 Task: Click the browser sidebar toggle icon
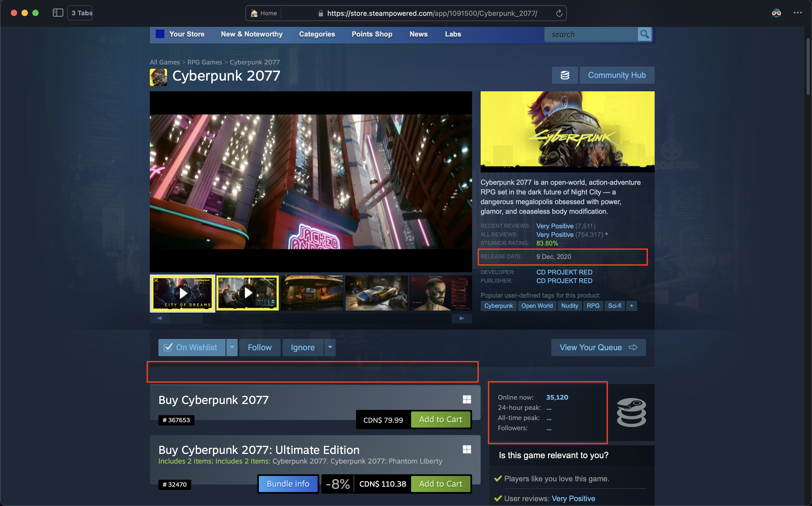[58, 13]
